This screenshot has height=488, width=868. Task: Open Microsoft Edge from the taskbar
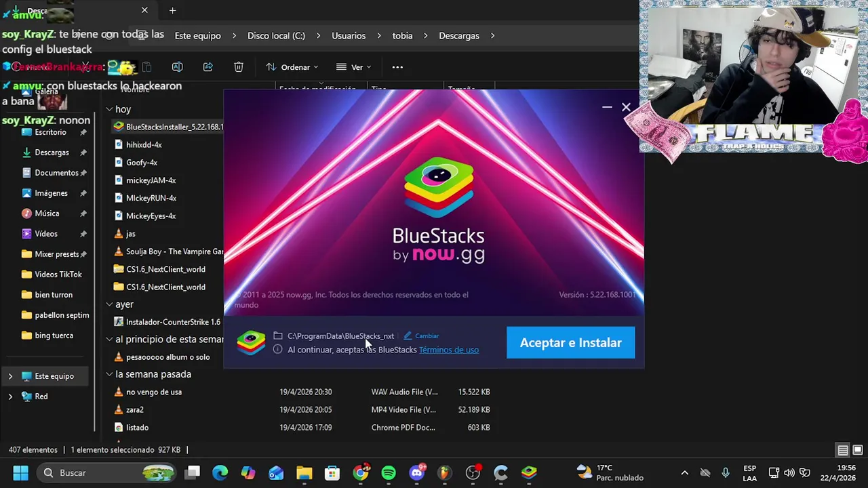[x=220, y=472]
